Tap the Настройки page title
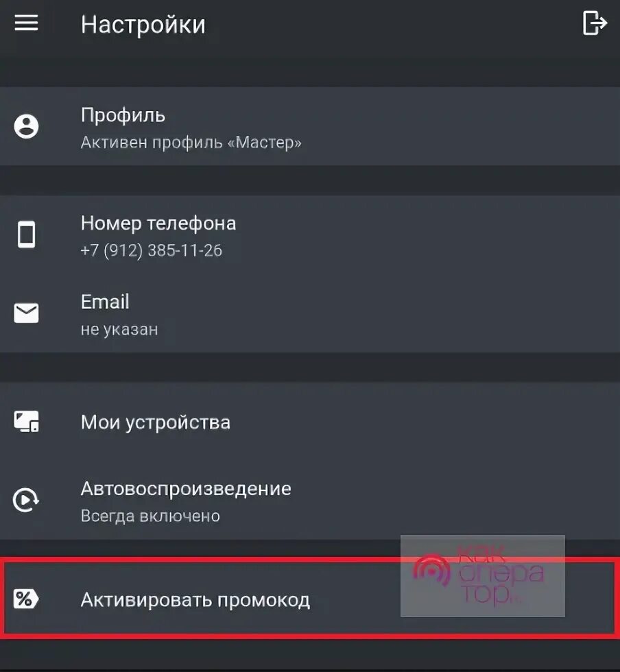The height and width of the screenshot is (672, 620). (143, 25)
